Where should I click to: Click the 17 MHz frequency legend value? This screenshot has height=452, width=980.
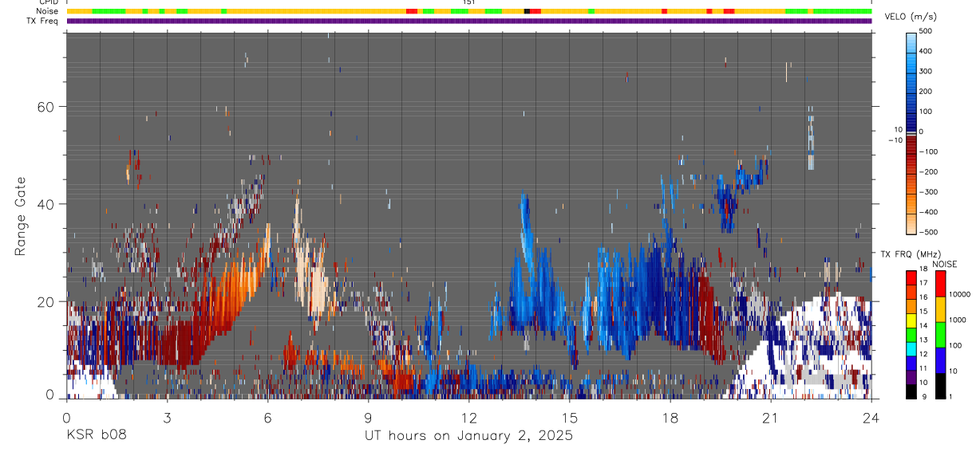point(922,283)
